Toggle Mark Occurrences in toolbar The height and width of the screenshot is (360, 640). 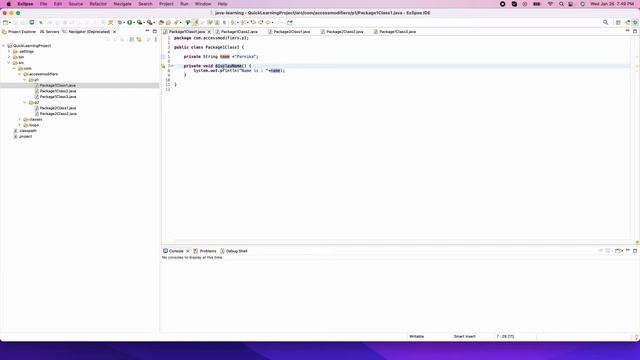coord(196,22)
